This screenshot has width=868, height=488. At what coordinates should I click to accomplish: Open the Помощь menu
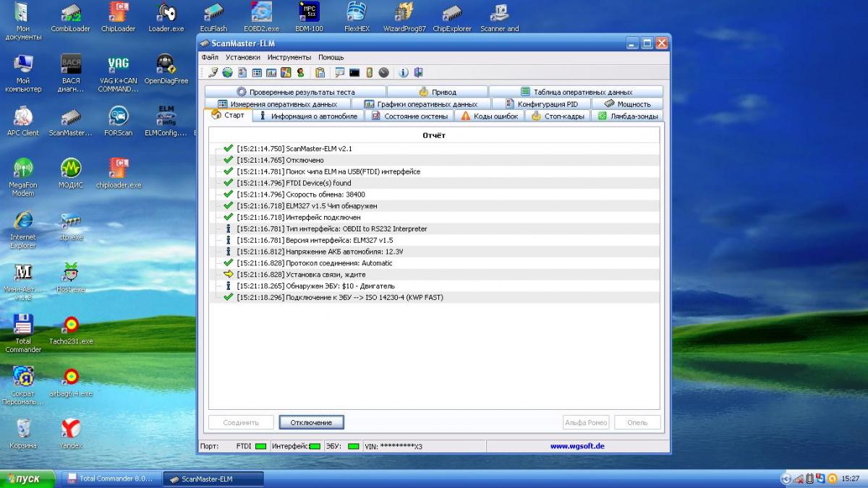coord(331,57)
